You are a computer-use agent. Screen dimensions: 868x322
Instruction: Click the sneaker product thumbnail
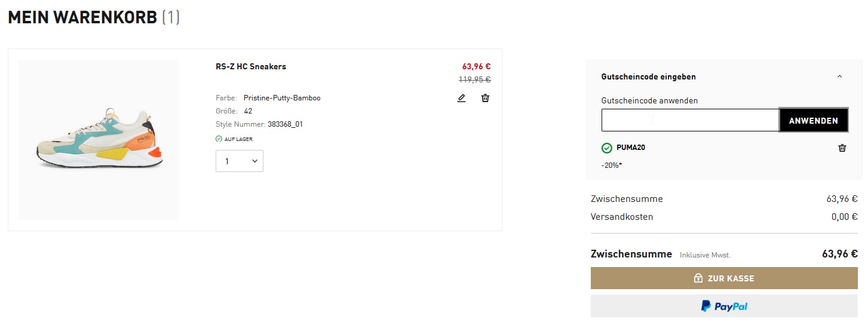coord(99,140)
